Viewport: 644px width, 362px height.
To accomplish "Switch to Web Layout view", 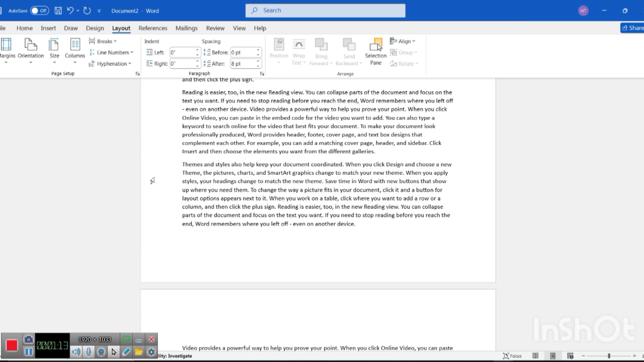I will [570, 356].
